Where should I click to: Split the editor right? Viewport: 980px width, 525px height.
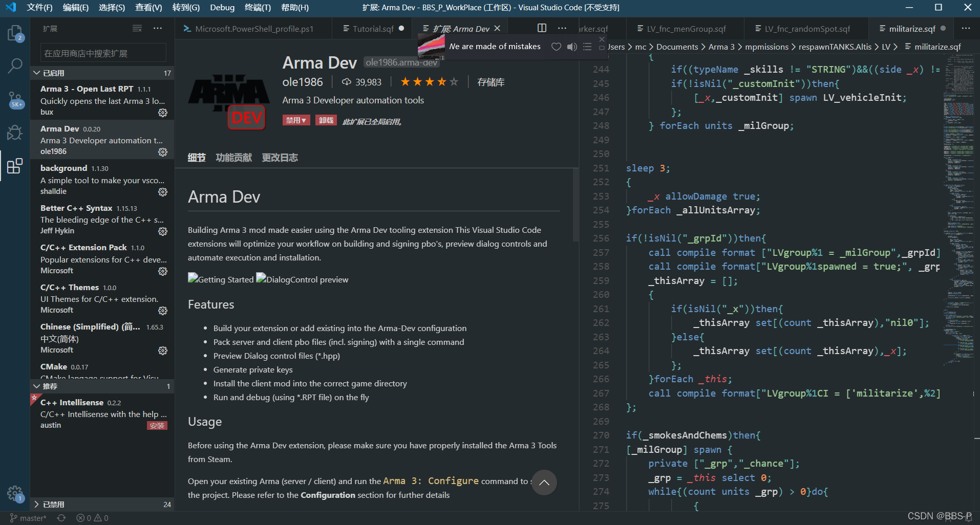542,28
